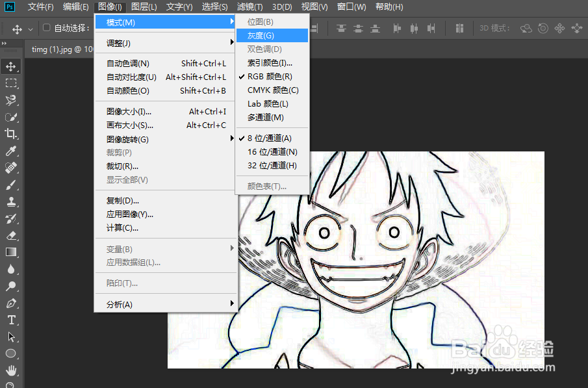Viewport: 588px width, 388px height.
Task: Select the Hand tool
Action: 11,370
